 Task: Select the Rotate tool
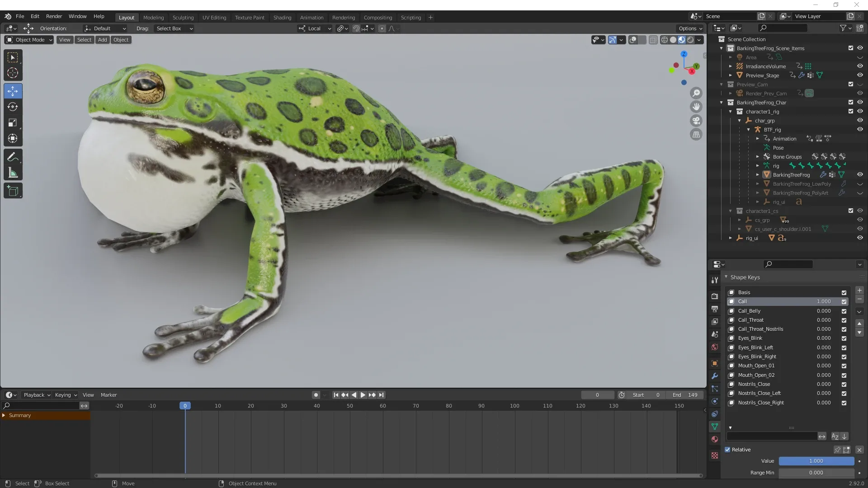pos(13,107)
